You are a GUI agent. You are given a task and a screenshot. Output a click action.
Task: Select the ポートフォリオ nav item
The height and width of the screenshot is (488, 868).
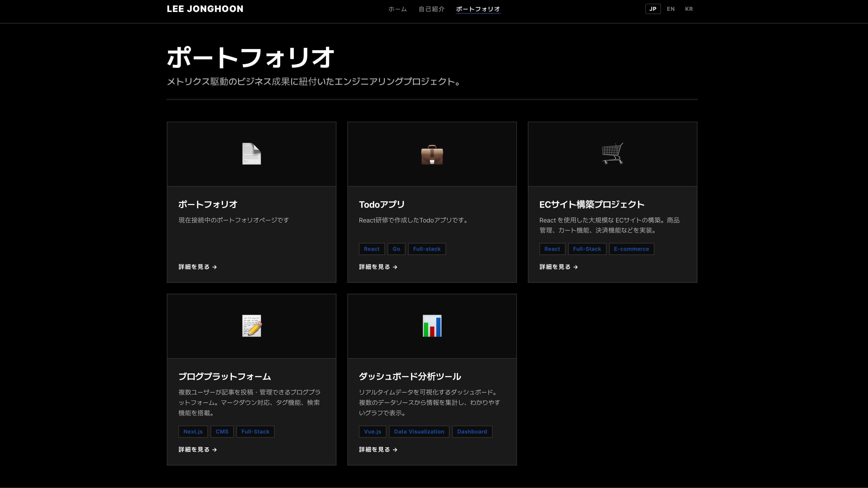coord(478,9)
